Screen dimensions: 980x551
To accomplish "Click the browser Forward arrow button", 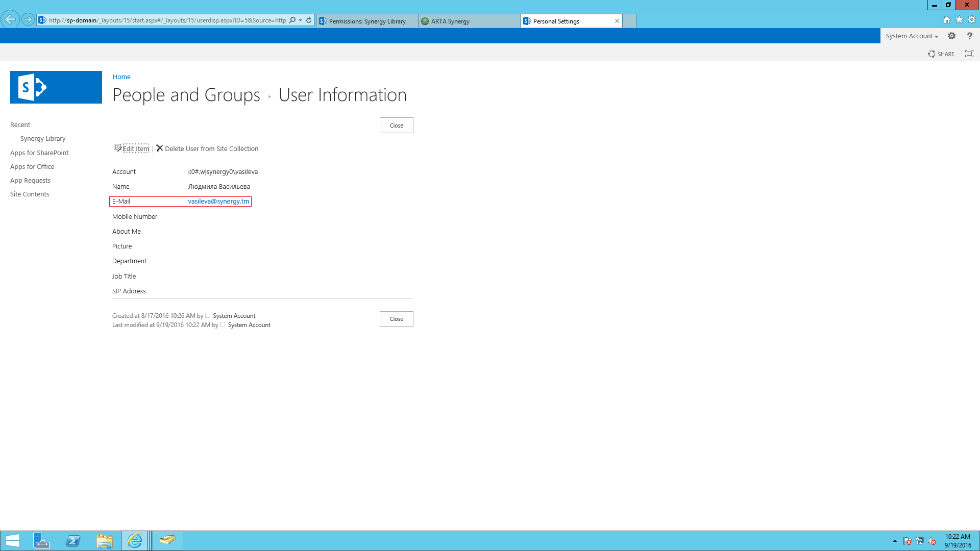I will (28, 20).
